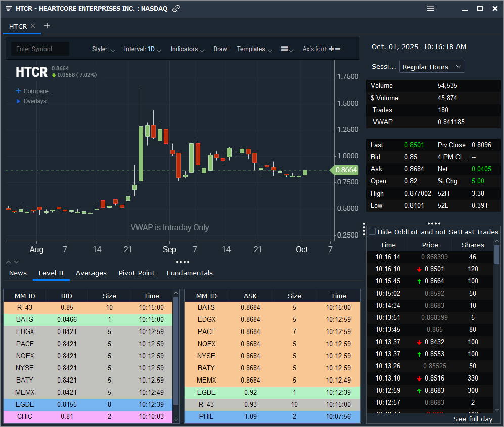Open the filter menu icon in title bar
Viewport: 504px width, 427px height.
click(x=9, y=9)
